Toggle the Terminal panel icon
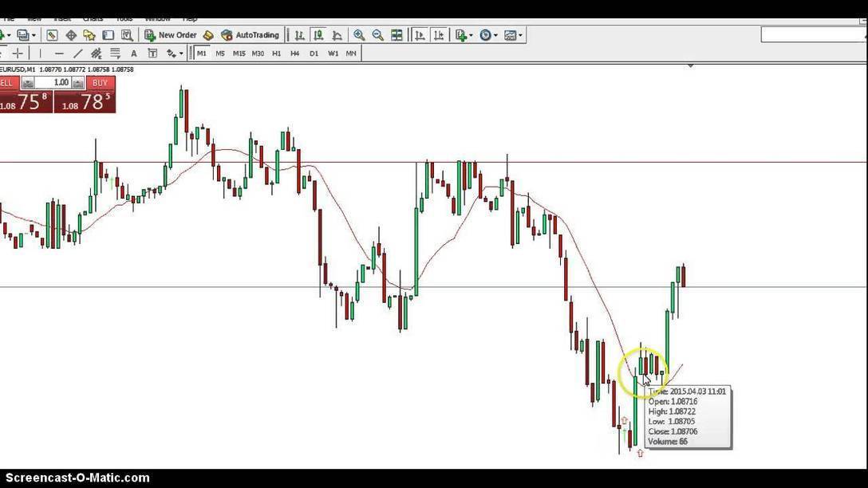The image size is (868, 488). pos(108,35)
